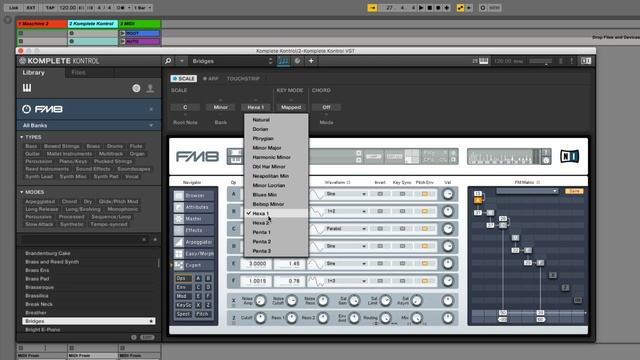
Task: Select the user content person icon
Action: click(150, 88)
